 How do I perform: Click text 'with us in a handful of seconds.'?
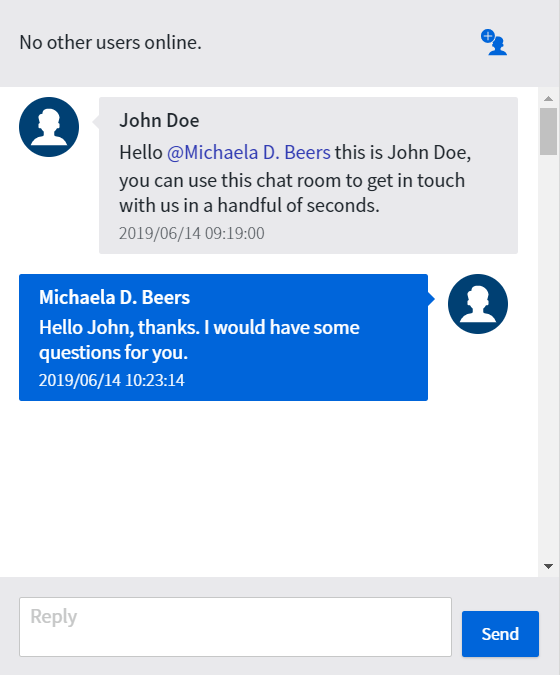[x=250, y=205]
